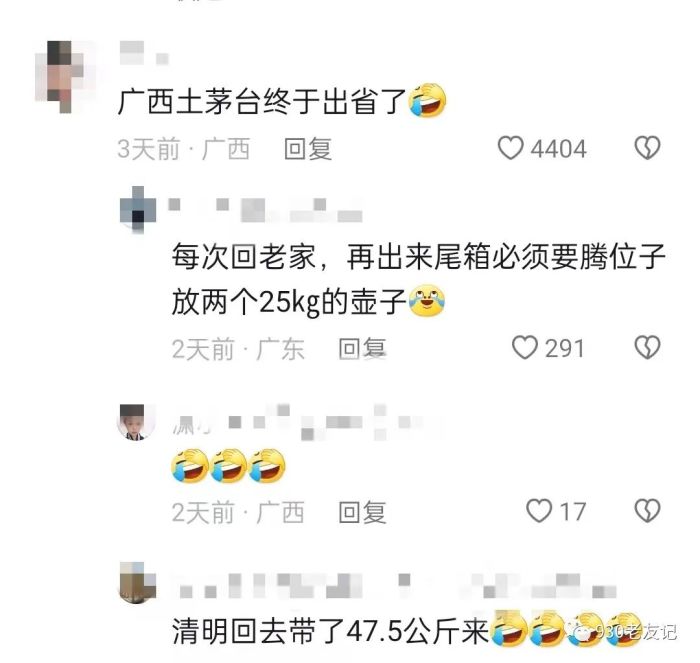Tap the 清明回去带了47.5公斤来 comment text

pos(331,631)
